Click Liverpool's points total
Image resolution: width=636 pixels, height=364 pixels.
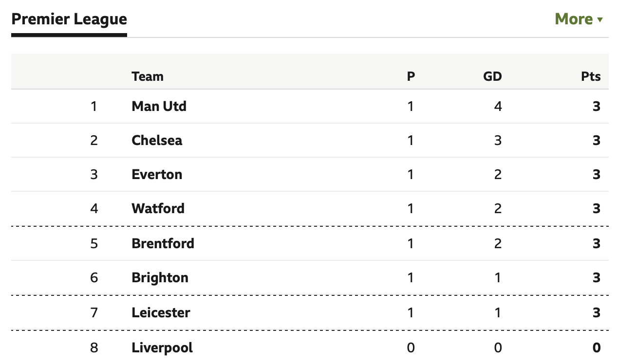[x=597, y=347]
